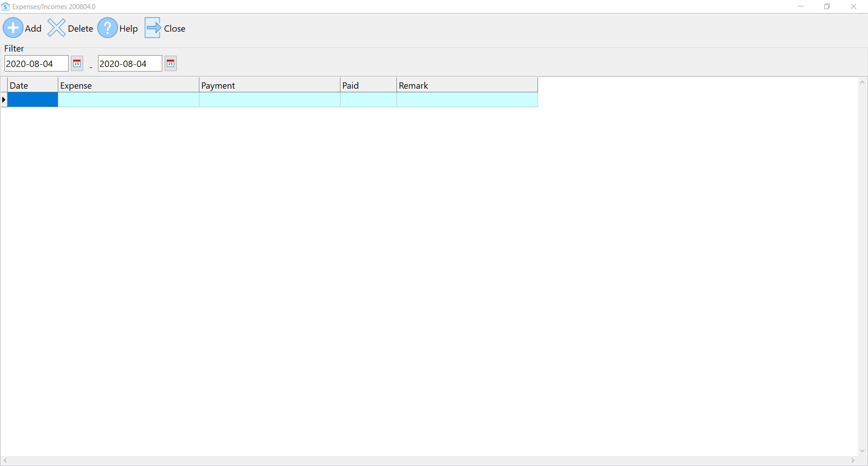Open calendar picker for start date
This screenshot has width=868, height=466.
77,64
